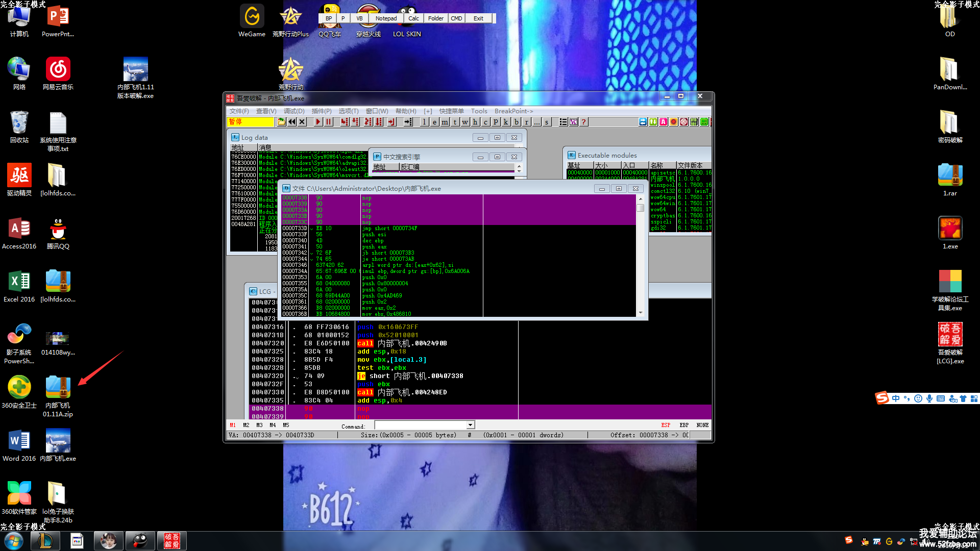This screenshot has height=551, width=980.
Task: Show Handles with h toolbar button
Action: [475, 122]
